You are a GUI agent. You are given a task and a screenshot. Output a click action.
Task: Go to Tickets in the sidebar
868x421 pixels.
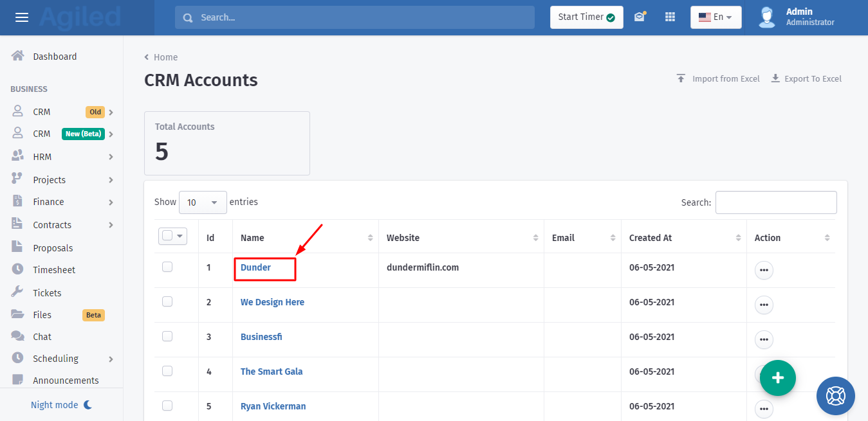pyautogui.click(x=47, y=293)
